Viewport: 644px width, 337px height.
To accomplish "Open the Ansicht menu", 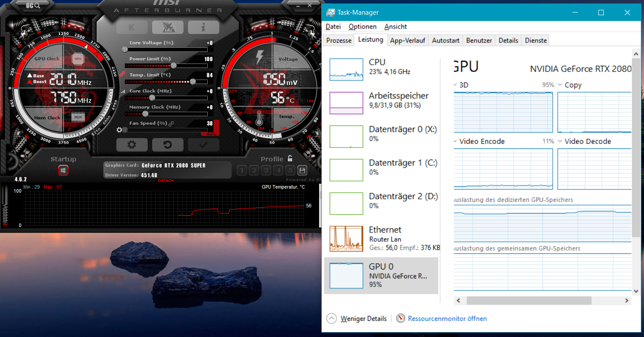I will click(x=396, y=26).
